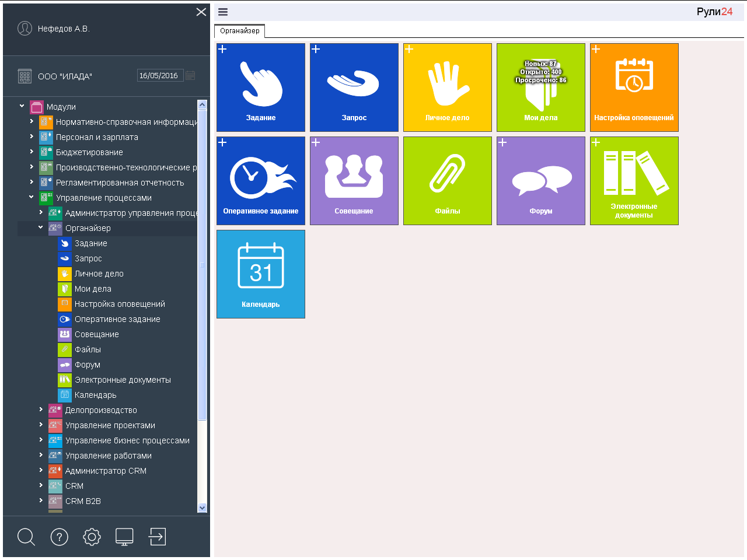This screenshot has height=560, width=747.
Task: Click the plus on the Личное дело tile
Action: pyautogui.click(x=409, y=49)
